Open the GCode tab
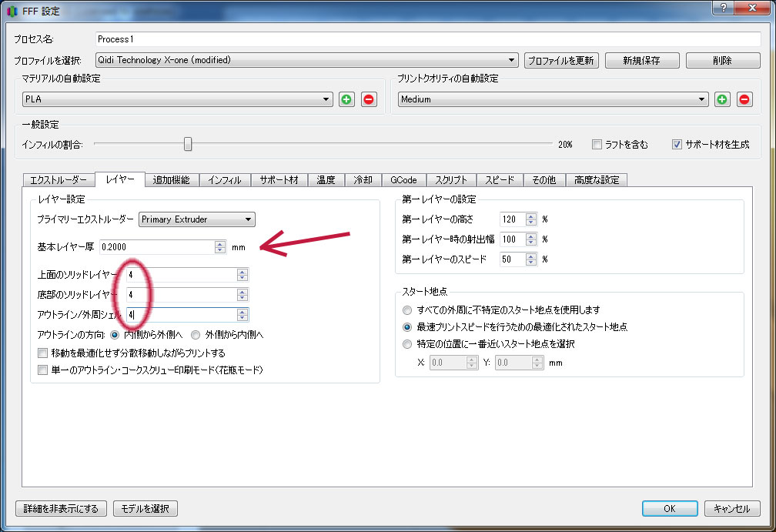Screen dimensions: 776x532 click(403, 180)
